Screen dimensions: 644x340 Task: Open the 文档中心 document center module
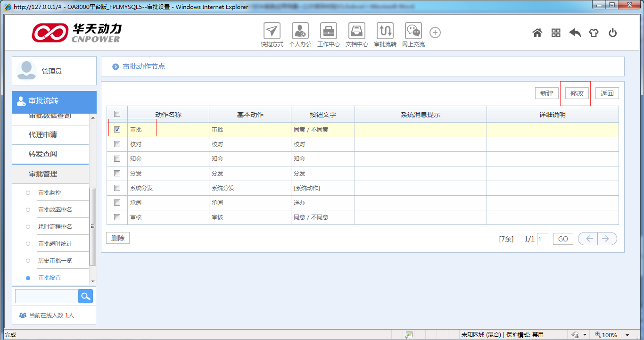[356, 33]
